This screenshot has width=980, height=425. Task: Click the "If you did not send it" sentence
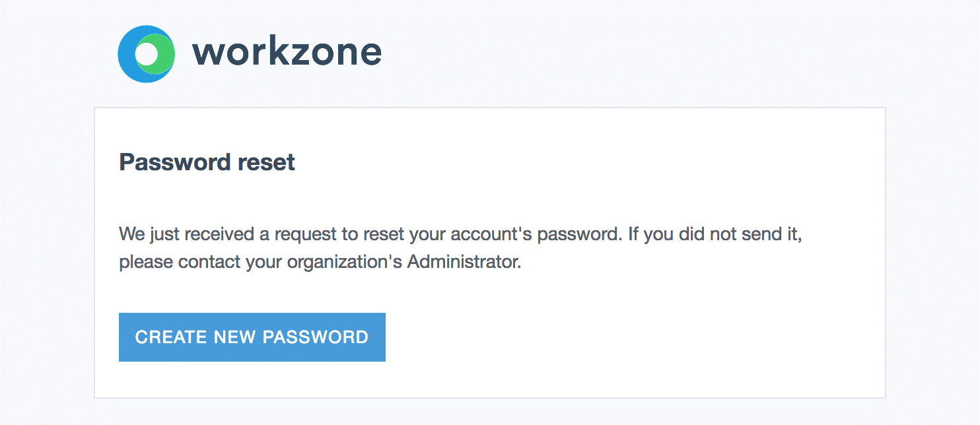pyautogui.click(x=715, y=235)
